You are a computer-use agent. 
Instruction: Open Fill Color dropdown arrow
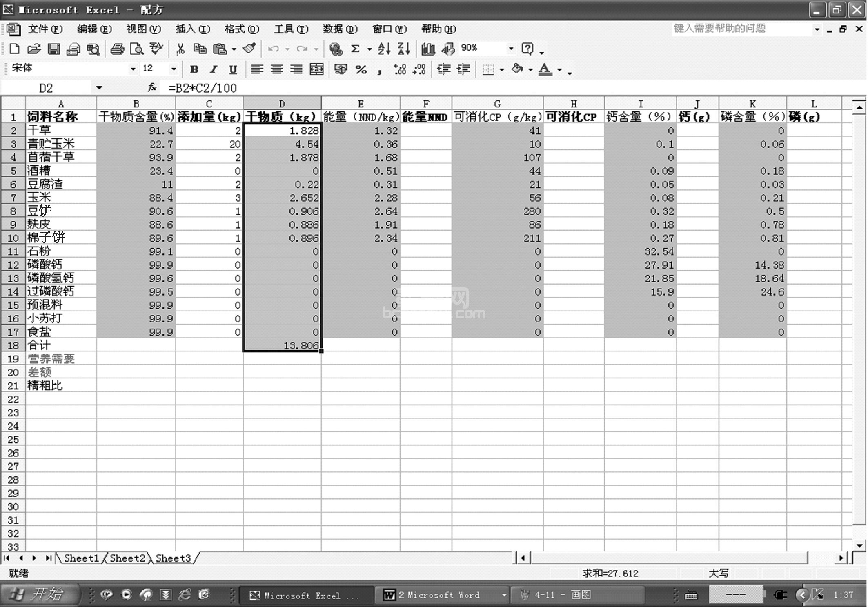tap(531, 70)
